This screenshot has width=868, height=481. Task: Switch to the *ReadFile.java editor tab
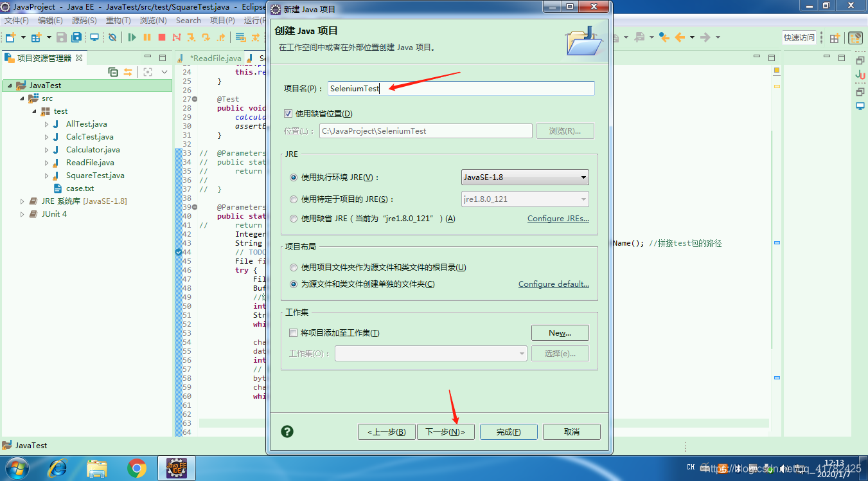click(210, 58)
